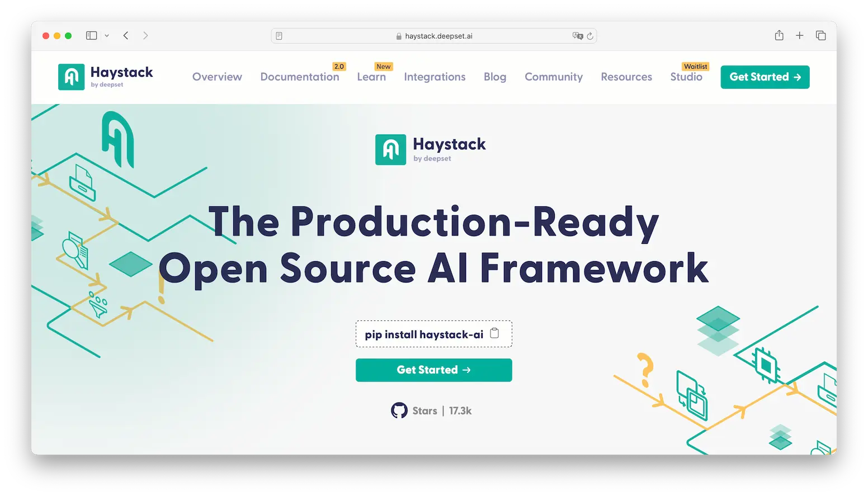The width and height of the screenshot is (868, 496).
Task: Expand the sidebar dropdown chevron in Safari
Action: pos(107,36)
